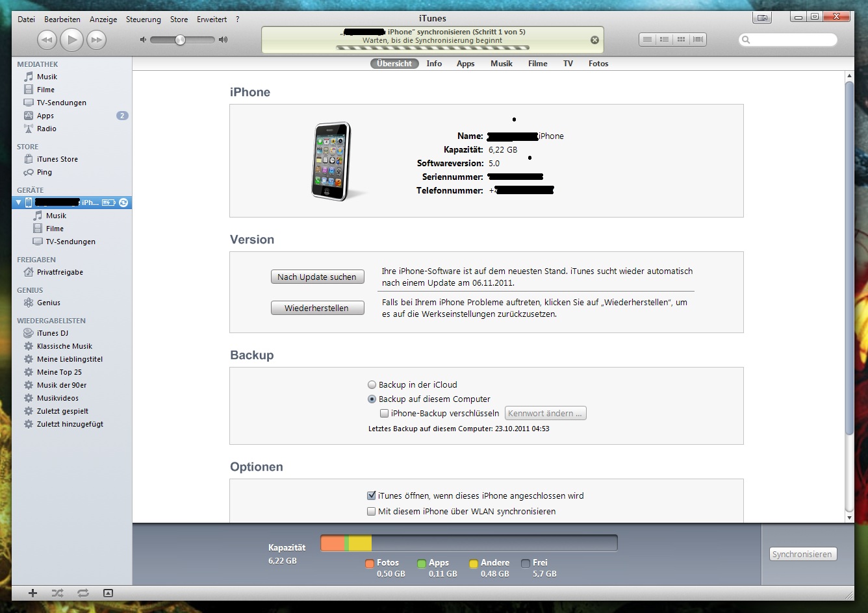Screen dimensions: 868x613
Task: Click the previous track rewind button
Action: click(47, 40)
